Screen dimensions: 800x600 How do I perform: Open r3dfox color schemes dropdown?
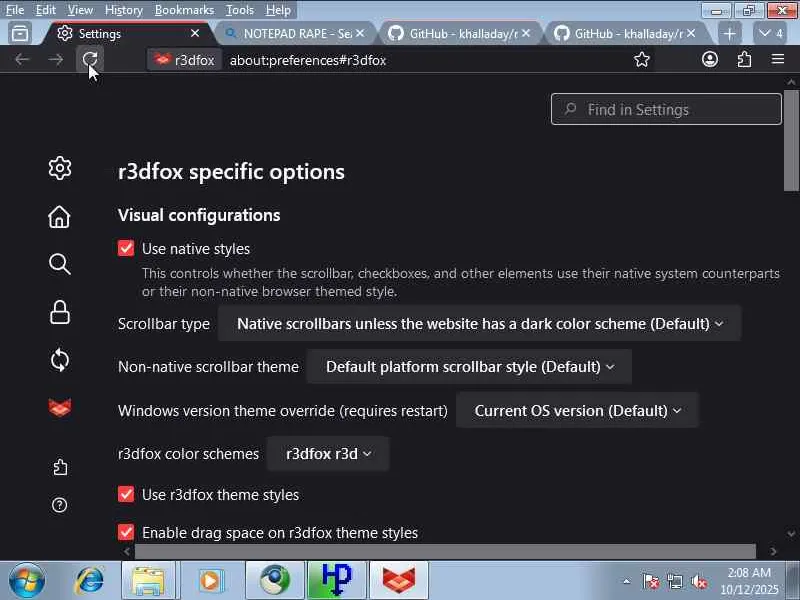(x=328, y=454)
